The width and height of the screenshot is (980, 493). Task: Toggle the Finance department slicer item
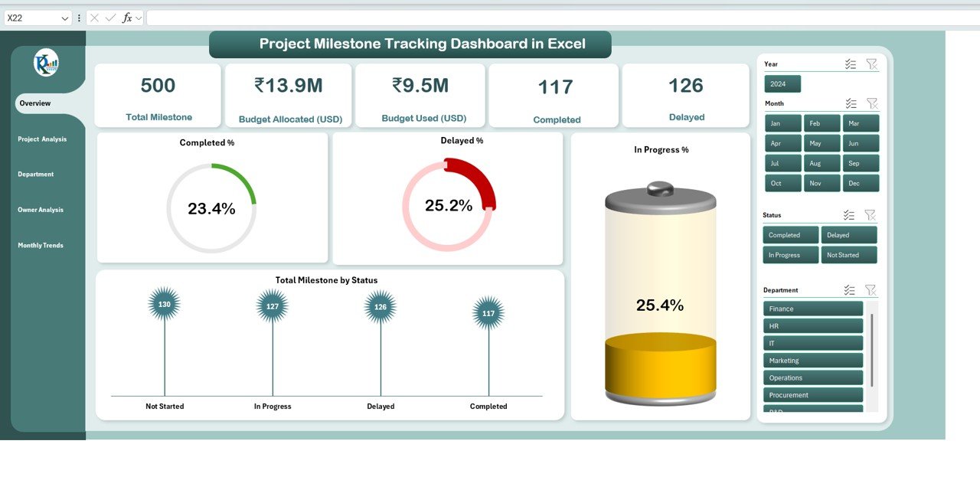click(x=812, y=309)
